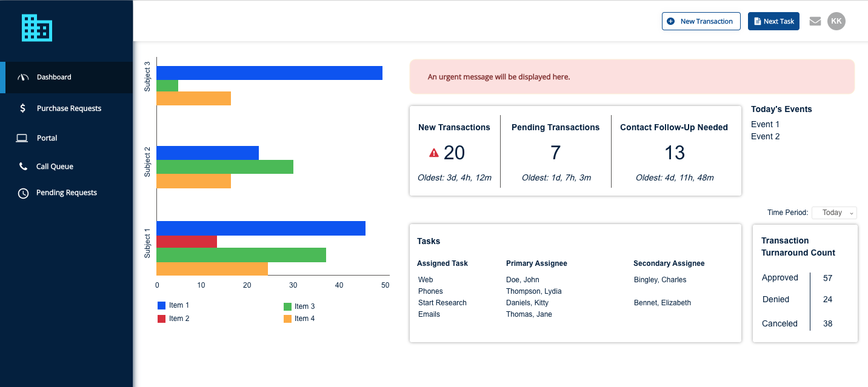
Task: Click the document icon in Next Task
Action: click(x=757, y=21)
